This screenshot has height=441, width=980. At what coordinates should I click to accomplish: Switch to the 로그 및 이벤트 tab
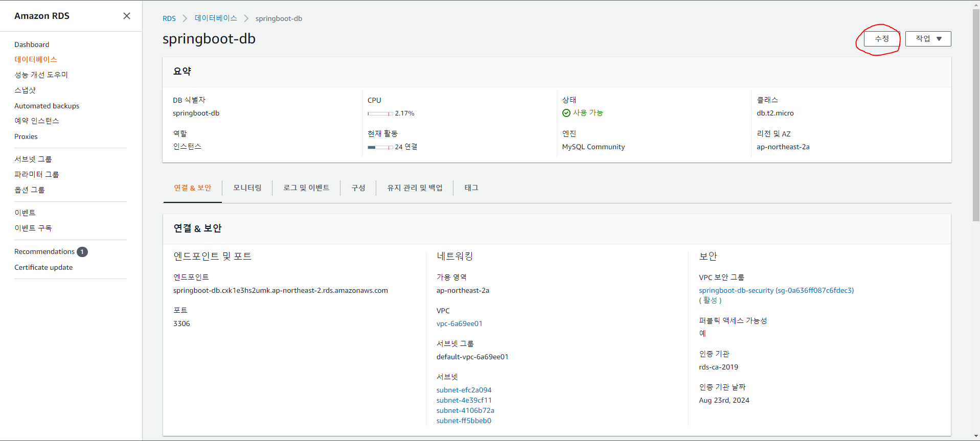coord(306,188)
